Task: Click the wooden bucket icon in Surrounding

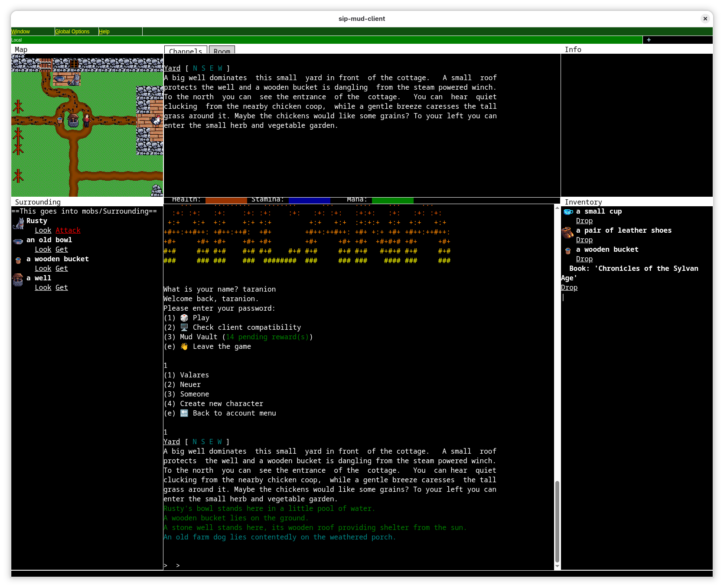Action: (18, 260)
